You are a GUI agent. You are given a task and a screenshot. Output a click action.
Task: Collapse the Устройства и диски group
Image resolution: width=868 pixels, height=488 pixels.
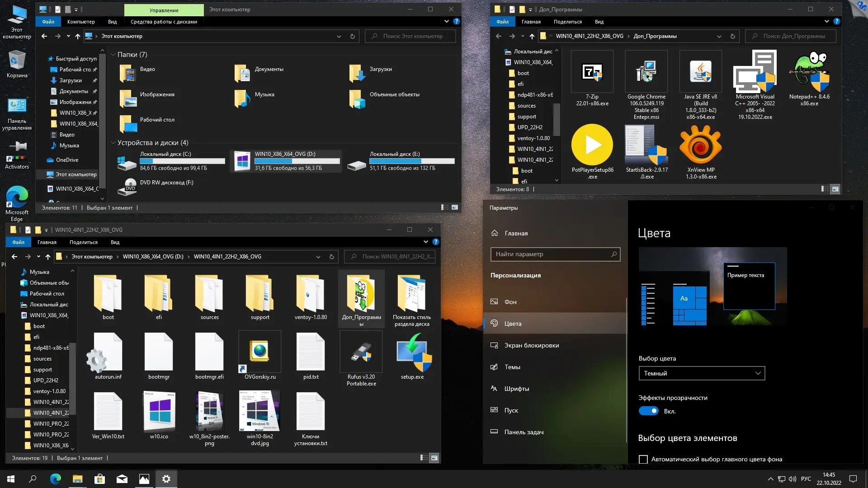[x=113, y=143]
